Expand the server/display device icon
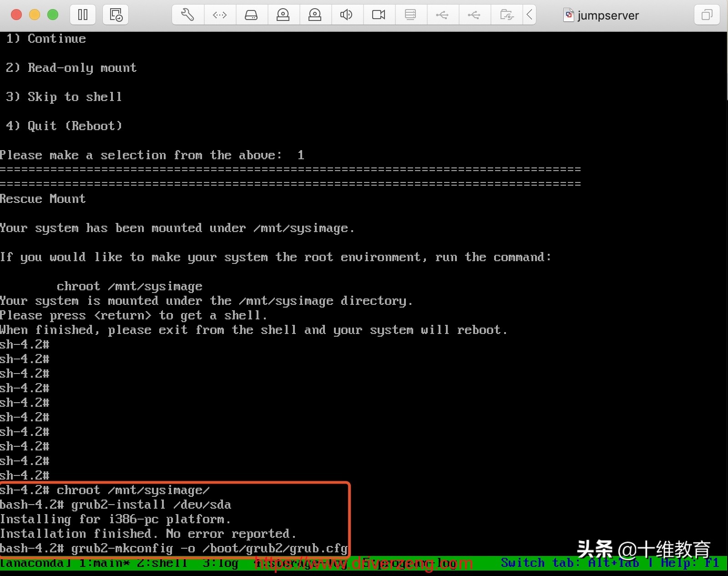The height and width of the screenshot is (576, 728). 410,15
